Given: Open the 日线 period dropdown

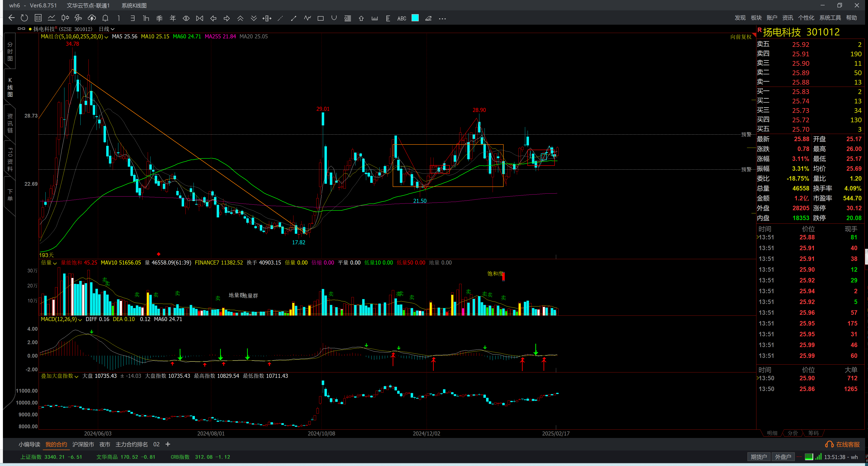Looking at the screenshot, I should (106, 29).
